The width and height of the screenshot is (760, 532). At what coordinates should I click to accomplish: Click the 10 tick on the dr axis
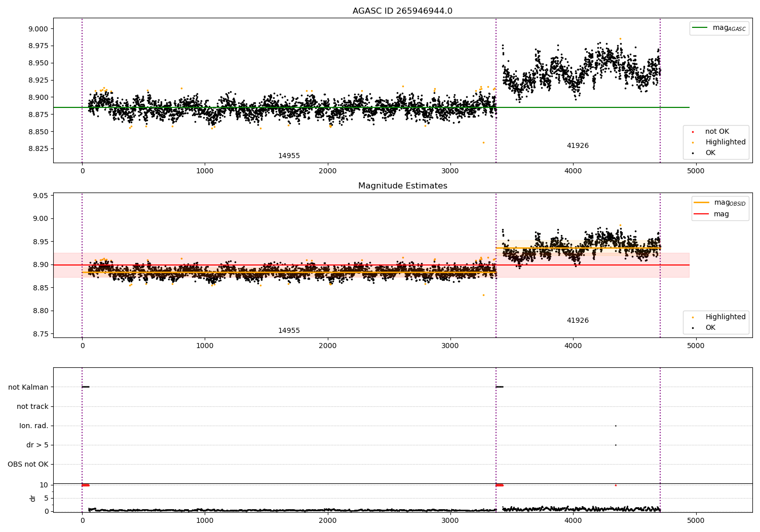[44, 485]
